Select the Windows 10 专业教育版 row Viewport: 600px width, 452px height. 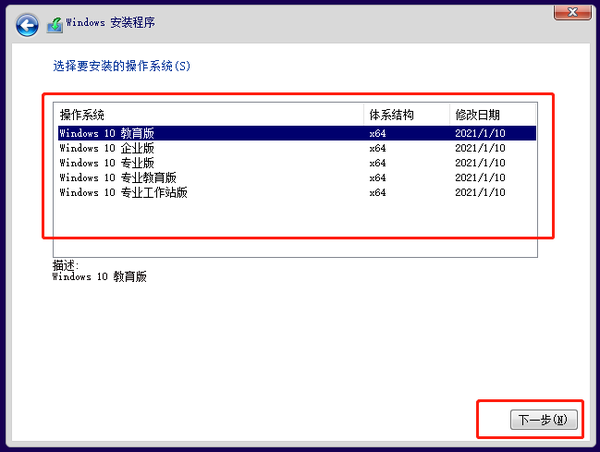click(297, 178)
